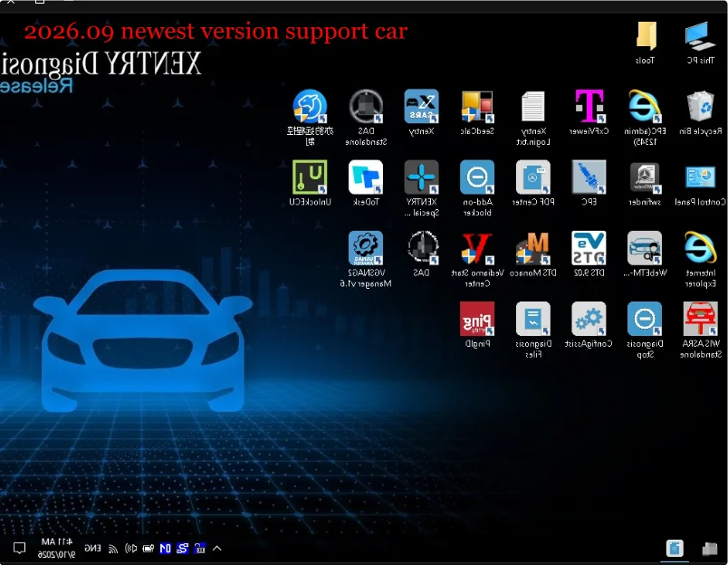
Task: Open the PDF Center shortcut
Action: coord(533,184)
